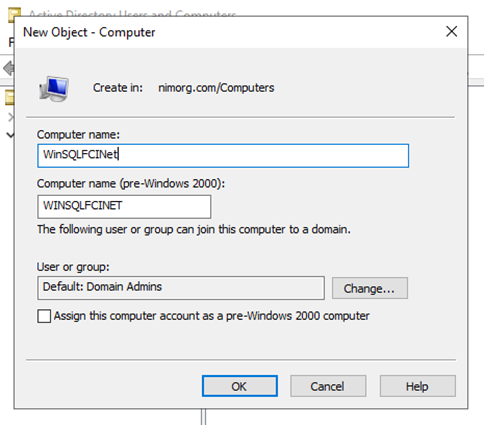Screen dimensions: 484x425
Task: Enable Assign as pre-Windows 2000 computer checkbox
Action: tap(44, 316)
